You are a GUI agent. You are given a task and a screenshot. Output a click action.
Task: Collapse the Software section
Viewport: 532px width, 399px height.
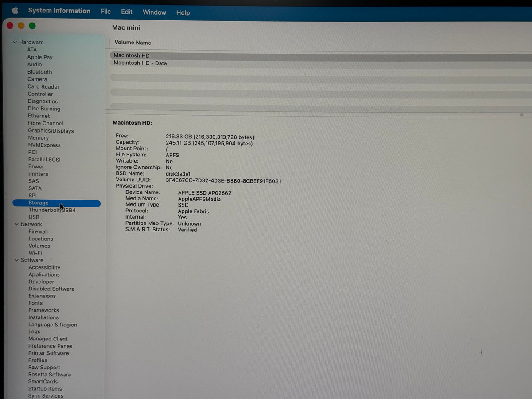[16, 260]
